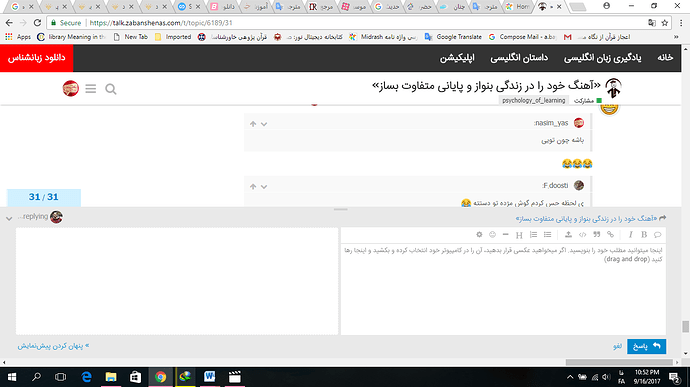Show hidden system tray icons
Viewport: 690px width, 387px height.
[x=570, y=377]
